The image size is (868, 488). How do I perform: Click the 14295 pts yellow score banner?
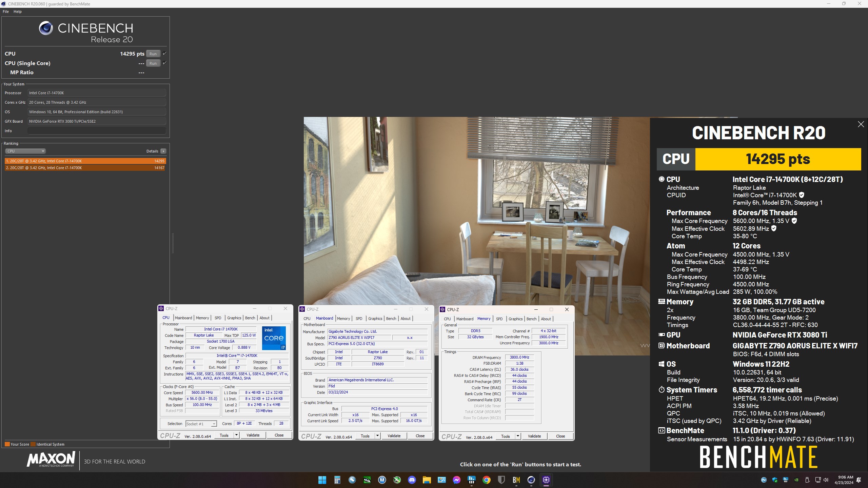[x=778, y=159]
